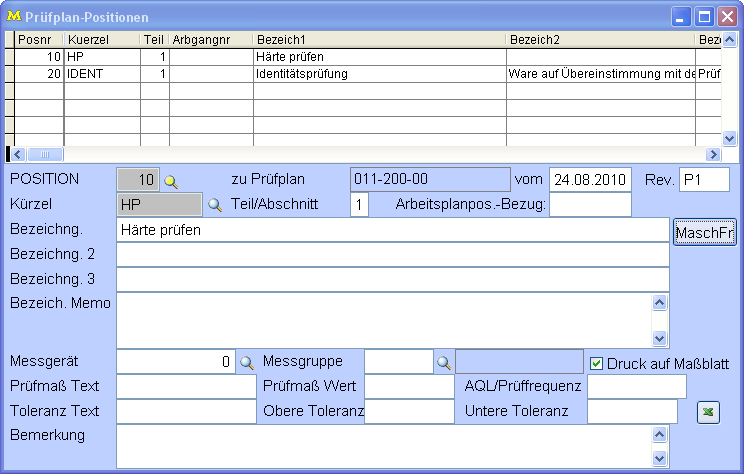This screenshot has height=474, width=744.
Task: Click the Untere Toleranz input field
Action: pyautogui.click(x=632, y=411)
